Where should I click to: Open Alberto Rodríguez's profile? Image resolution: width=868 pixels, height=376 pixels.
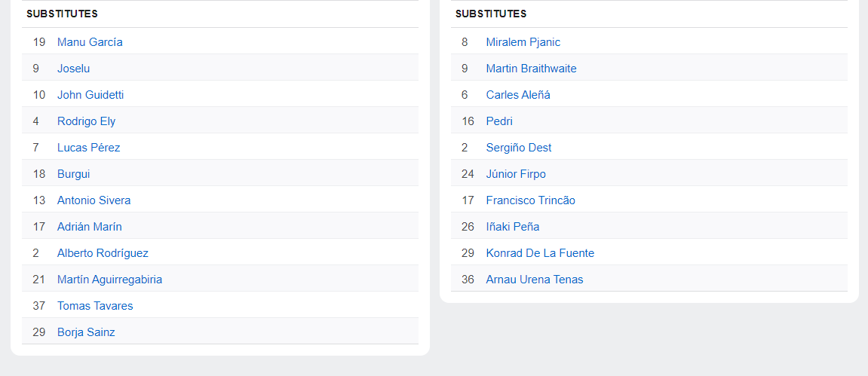point(103,253)
